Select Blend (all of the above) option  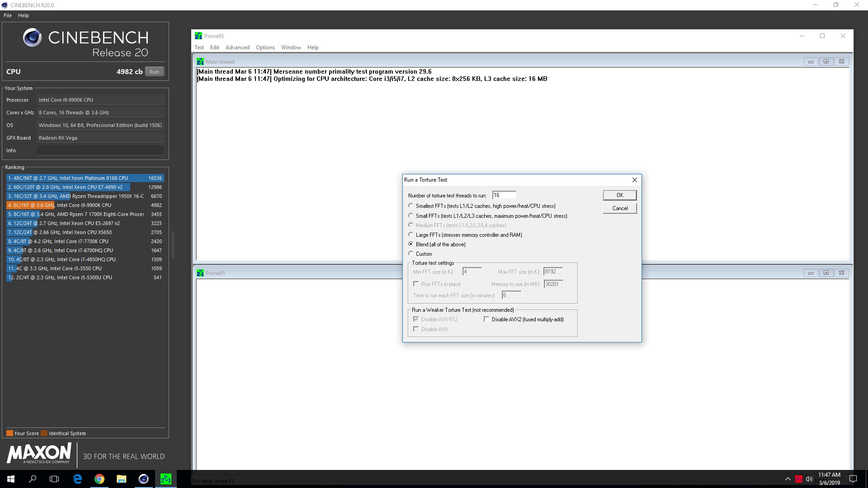tap(410, 244)
